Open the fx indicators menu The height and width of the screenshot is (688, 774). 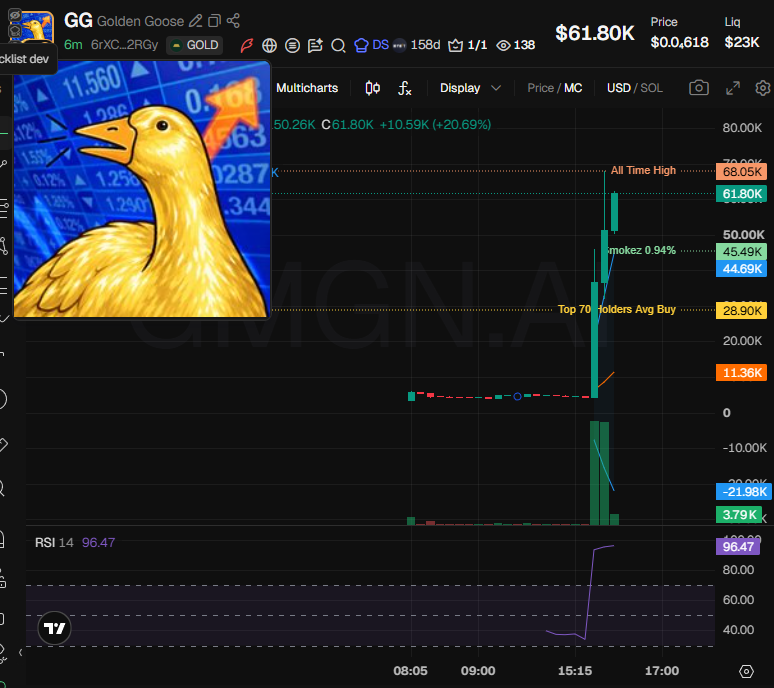pyautogui.click(x=405, y=88)
